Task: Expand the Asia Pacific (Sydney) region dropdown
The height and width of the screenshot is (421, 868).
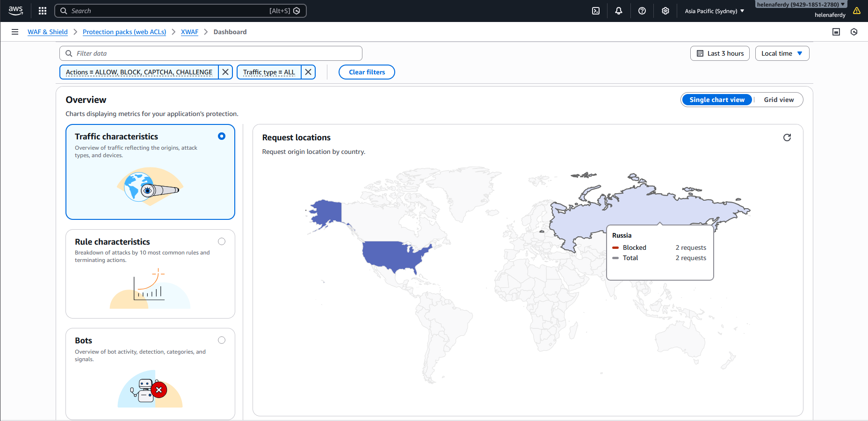Action: click(714, 11)
